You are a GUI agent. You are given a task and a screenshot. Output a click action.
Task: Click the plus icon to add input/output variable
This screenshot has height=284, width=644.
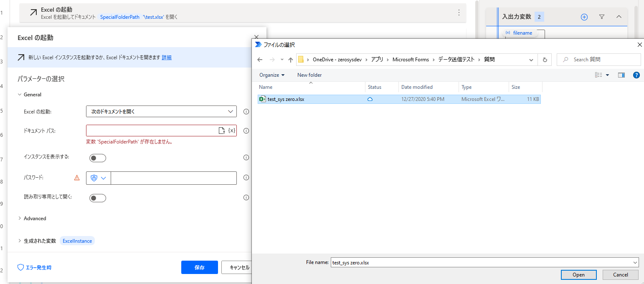pos(584,17)
